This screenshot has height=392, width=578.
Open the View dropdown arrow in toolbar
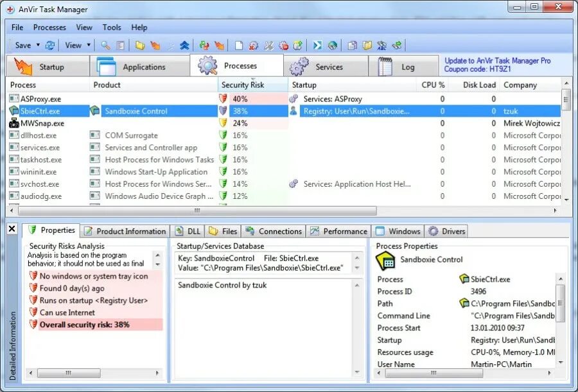89,45
